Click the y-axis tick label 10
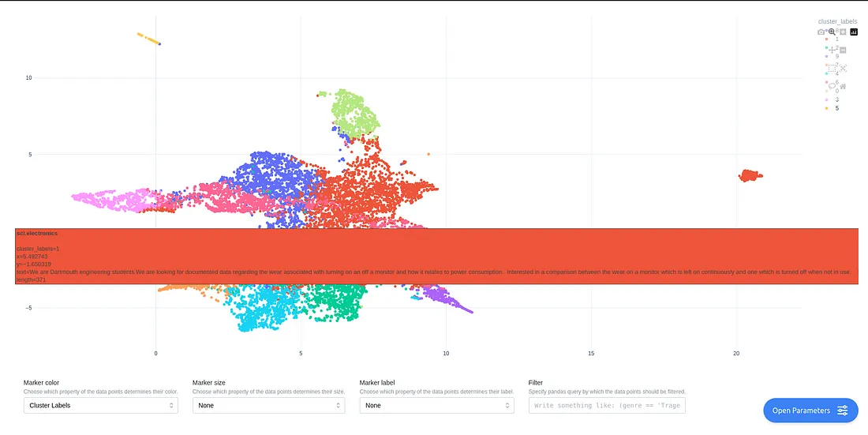868x435 pixels. click(28, 78)
